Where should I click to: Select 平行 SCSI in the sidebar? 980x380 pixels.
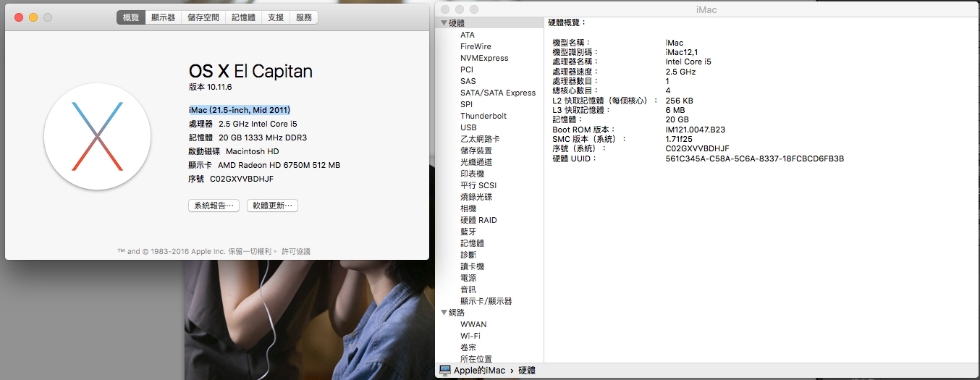pos(478,185)
